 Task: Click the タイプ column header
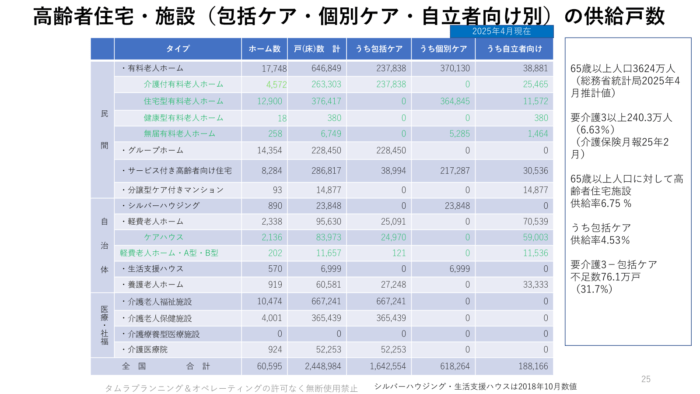178,49
